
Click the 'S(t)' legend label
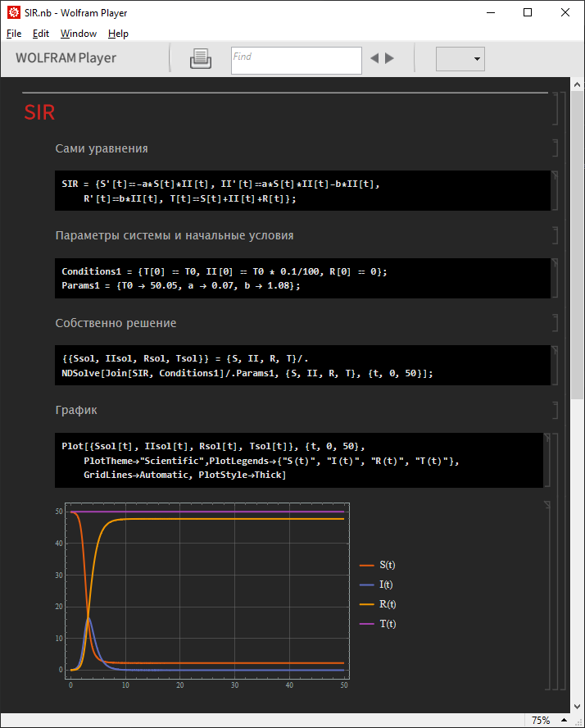(388, 565)
